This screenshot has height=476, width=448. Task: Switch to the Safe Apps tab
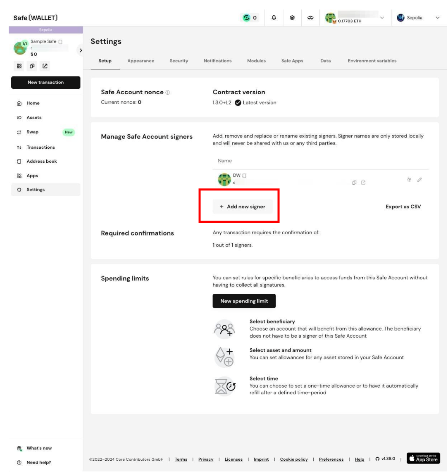pyautogui.click(x=292, y=61)
